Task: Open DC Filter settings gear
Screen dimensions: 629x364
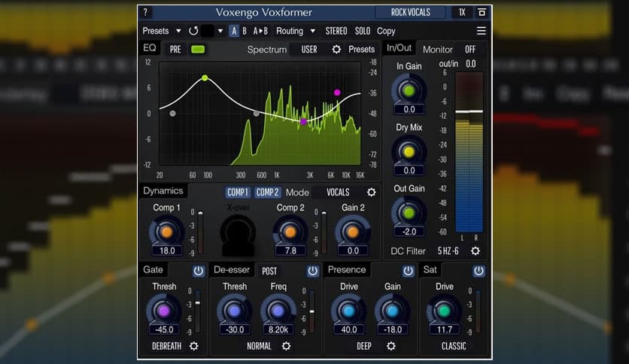Action: coord(476,251)
